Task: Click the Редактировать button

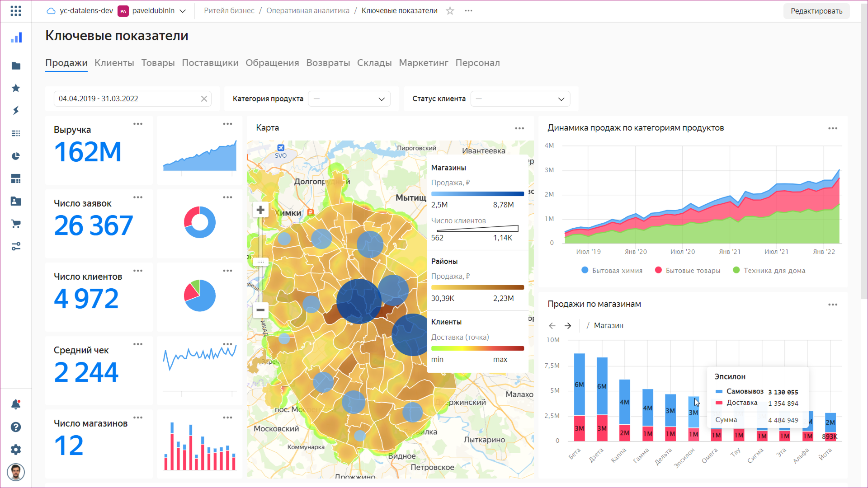Action: click(816, 11)
